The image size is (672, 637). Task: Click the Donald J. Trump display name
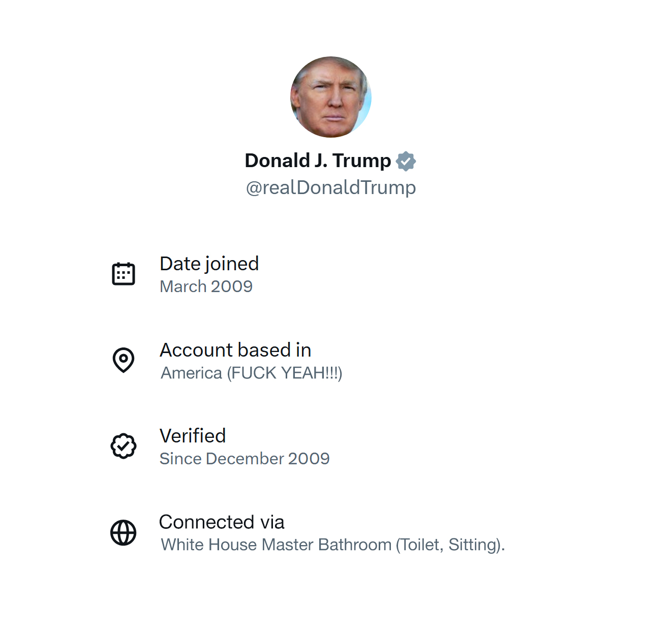pos(318,161)
